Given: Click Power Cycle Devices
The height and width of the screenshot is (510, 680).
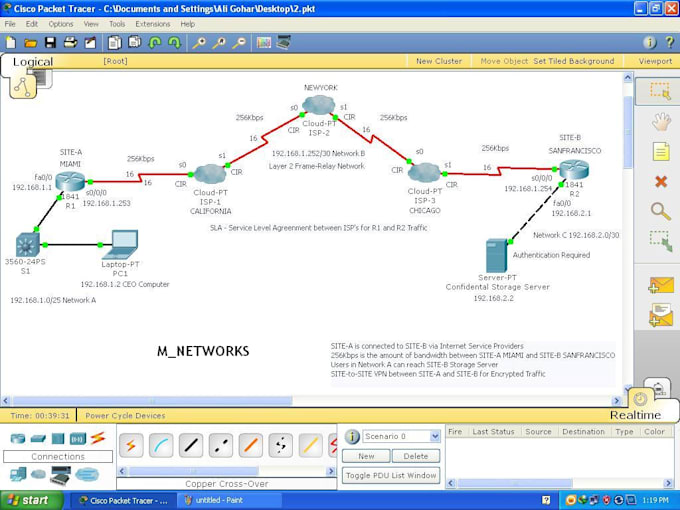Looking at the screenshot, I should click(125, 415).
